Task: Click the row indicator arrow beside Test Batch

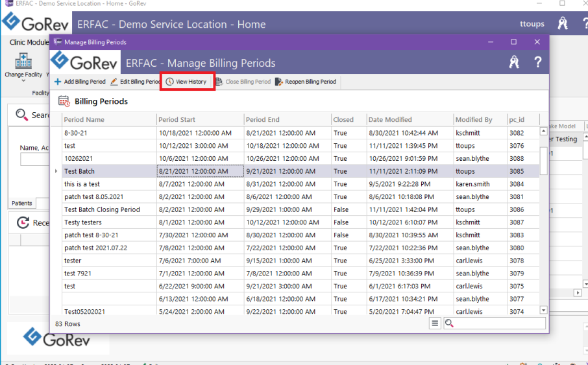Action: (x=56, y=171)
